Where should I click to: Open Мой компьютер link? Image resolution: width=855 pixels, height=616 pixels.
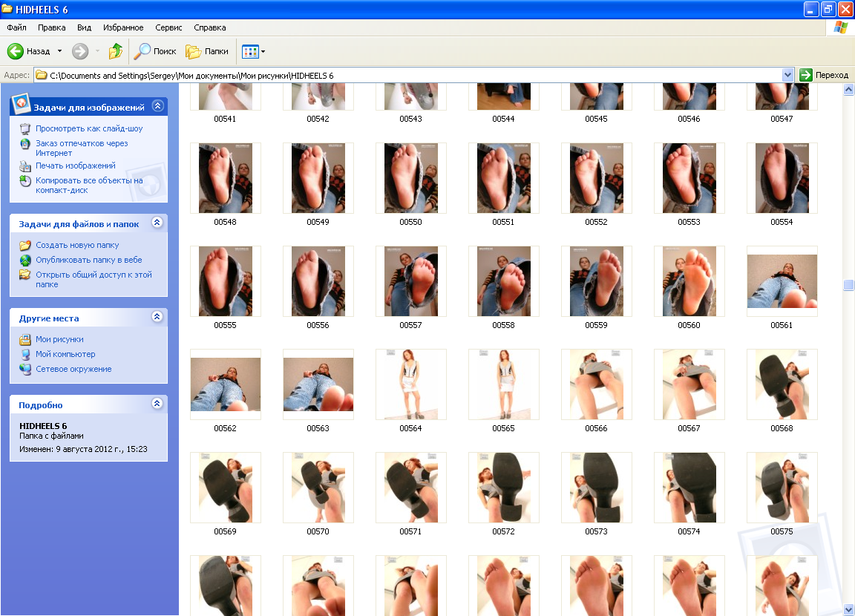pos(65,354)
